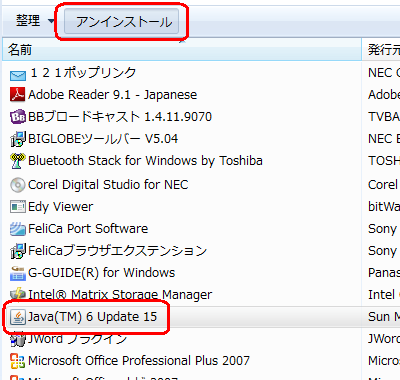Click the JWord プラグイン icon
The image size is (400, 380).
[x=18, y=339]
